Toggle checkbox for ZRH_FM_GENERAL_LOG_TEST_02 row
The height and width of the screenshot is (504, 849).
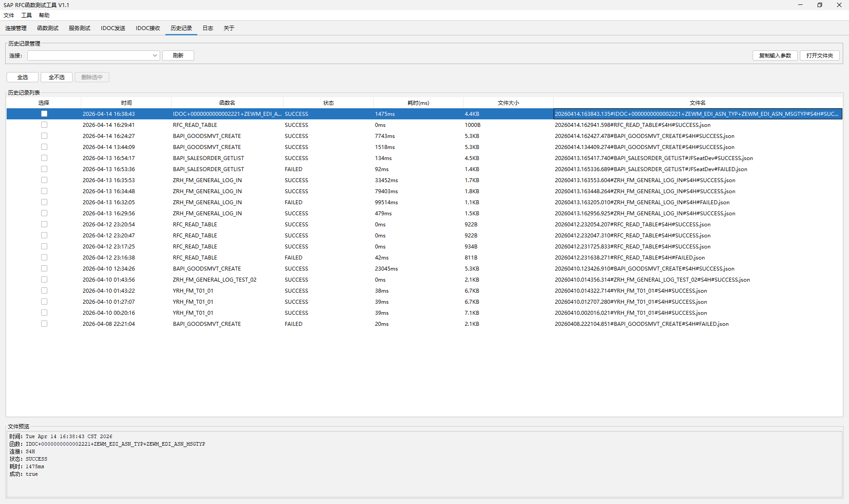pos(44,280)
